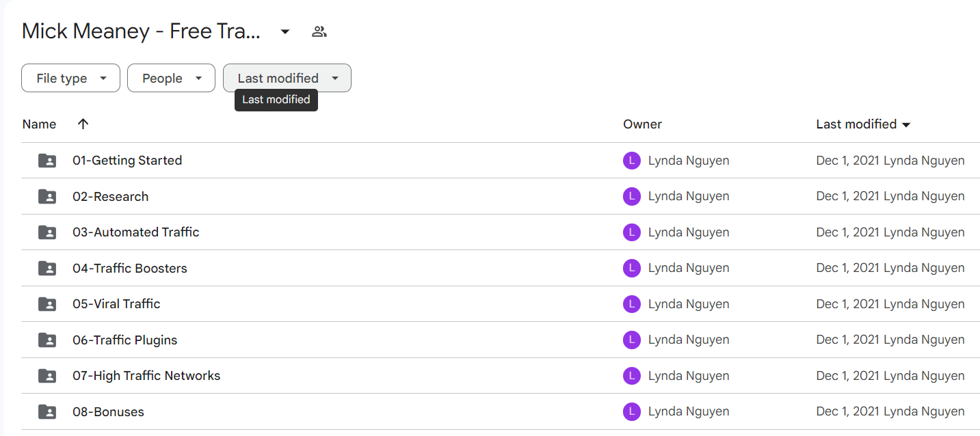Click the Mick Meaney - Free Tra... folder title
The image size is (980, 436).
pyautogui.click(x=142, y=31)
